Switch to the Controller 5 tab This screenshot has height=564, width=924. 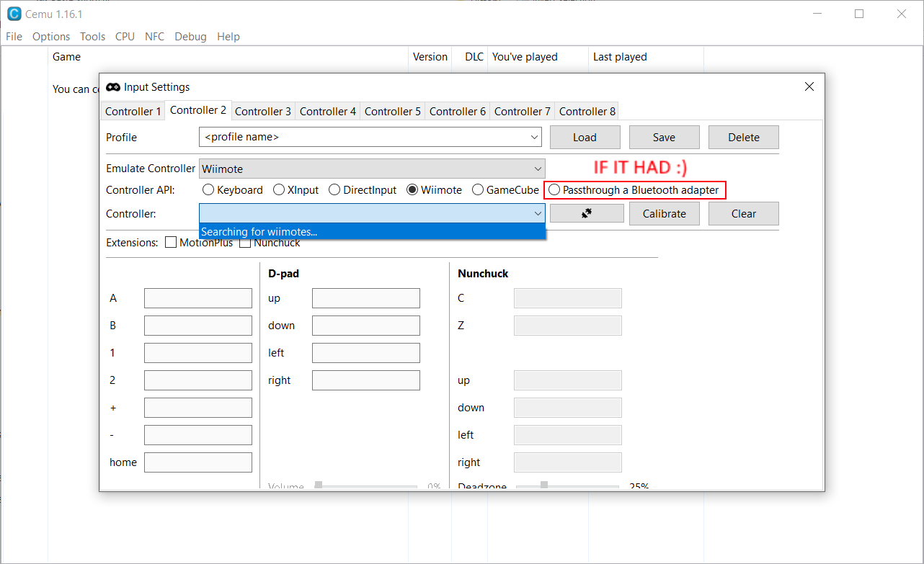(x=393, y=112)
